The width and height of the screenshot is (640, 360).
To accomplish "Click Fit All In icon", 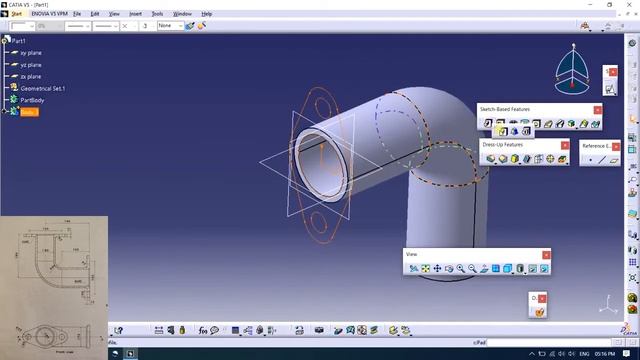I will [x=425, y=269].
